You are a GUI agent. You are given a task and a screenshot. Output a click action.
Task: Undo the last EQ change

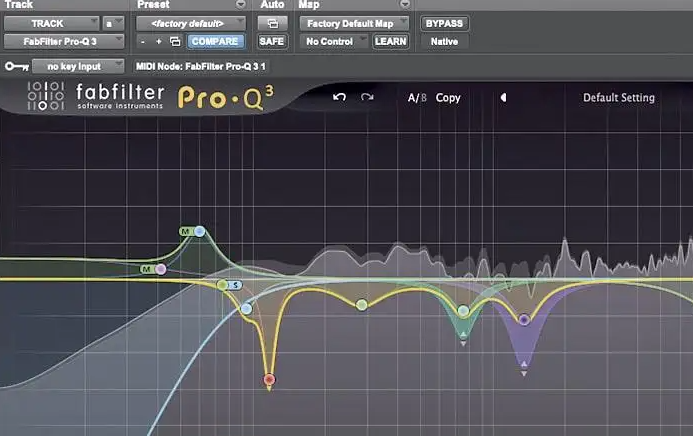(x=339, y=97)
